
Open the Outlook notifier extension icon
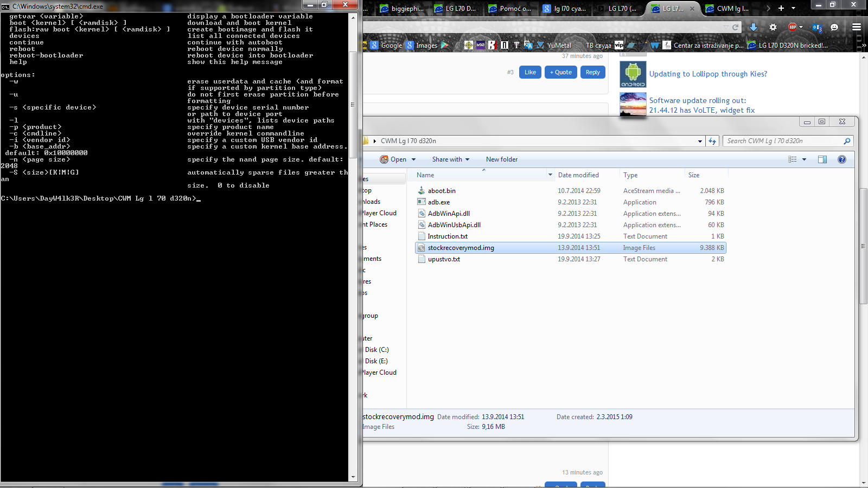[817, 28]
